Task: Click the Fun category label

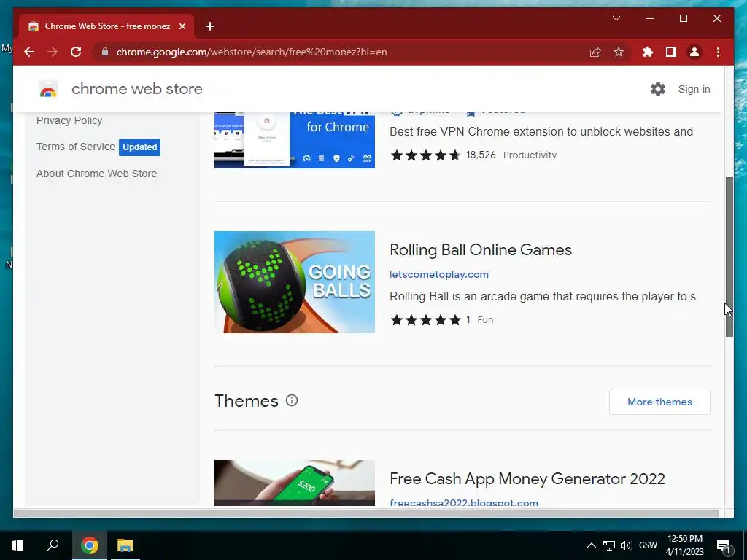Action: [485, 320]
